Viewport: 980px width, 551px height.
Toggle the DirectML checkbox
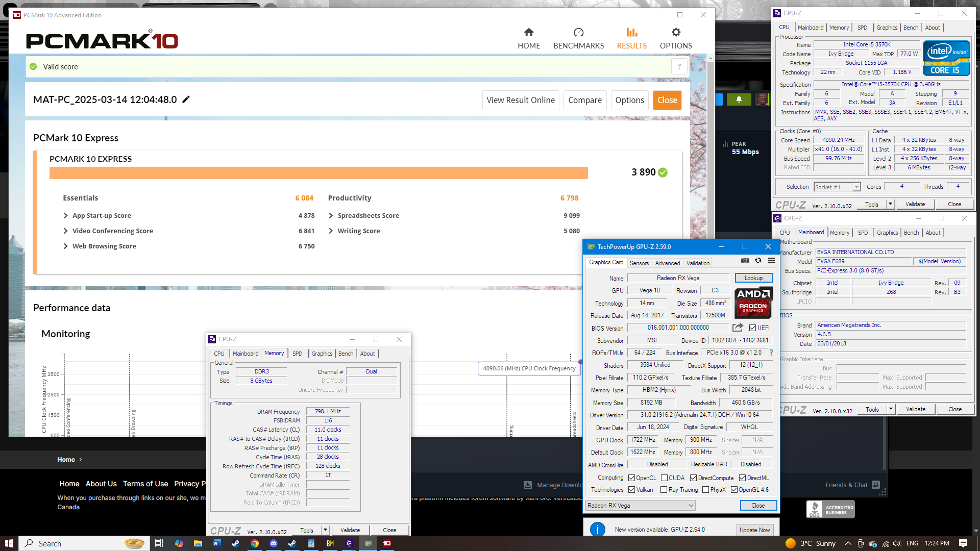point(743,478)
